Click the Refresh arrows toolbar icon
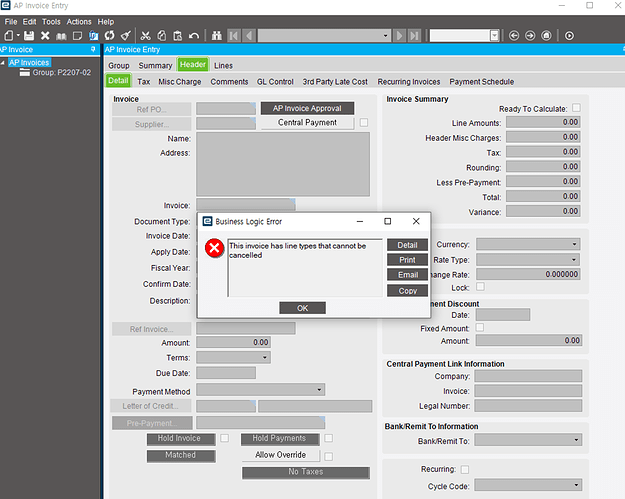The width and height of the screenshot is (625, 499). tap(110, 35)
